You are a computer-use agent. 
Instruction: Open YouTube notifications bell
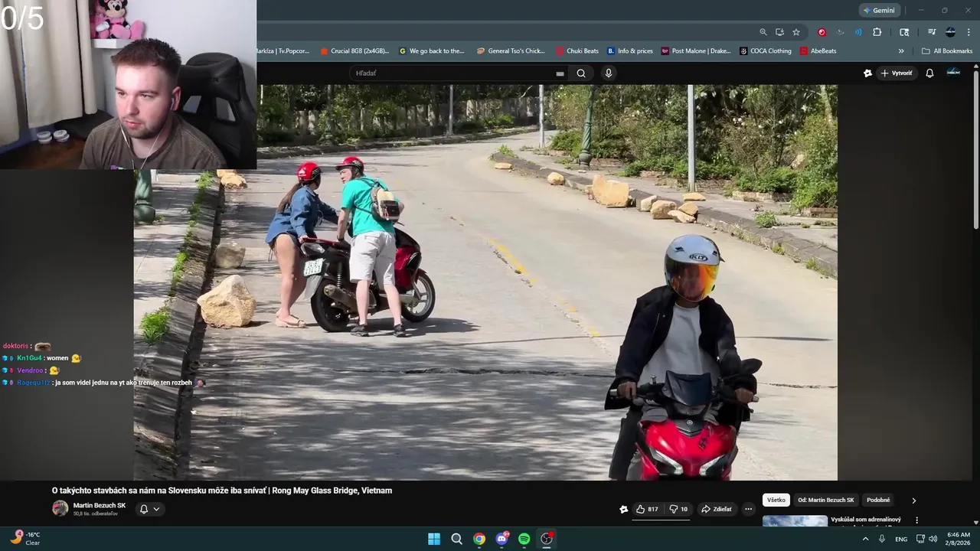[x=929, y=73]
